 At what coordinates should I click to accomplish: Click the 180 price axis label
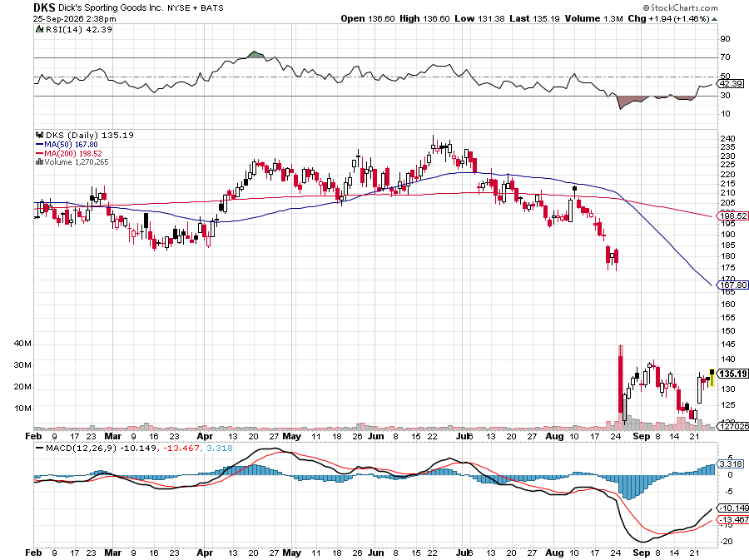pyautogui.click(x=727, y=256)
